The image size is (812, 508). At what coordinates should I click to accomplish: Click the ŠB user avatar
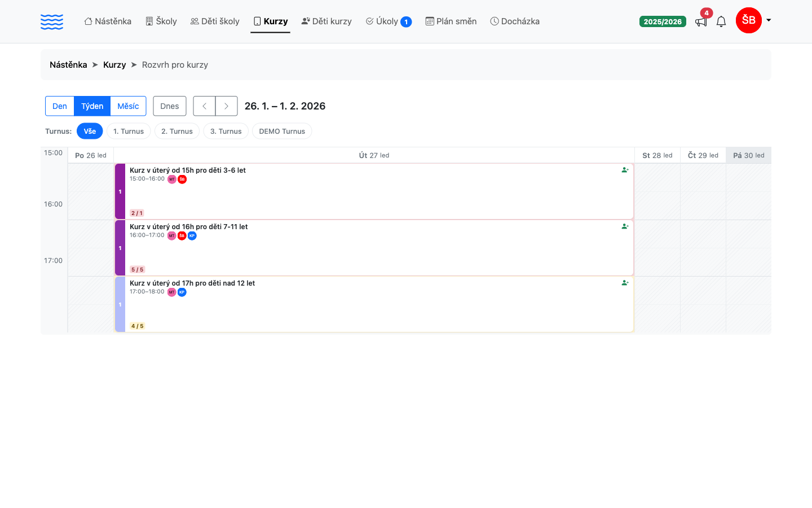coord(749,20)
